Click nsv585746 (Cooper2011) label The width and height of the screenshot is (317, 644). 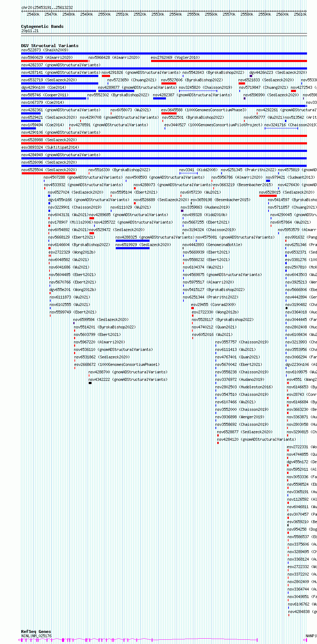(x=45, y=95)
